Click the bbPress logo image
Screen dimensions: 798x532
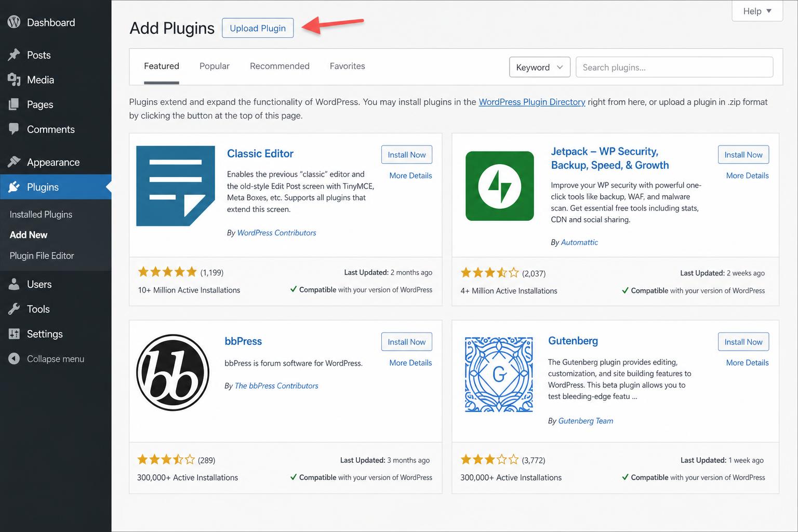point(172,373)
